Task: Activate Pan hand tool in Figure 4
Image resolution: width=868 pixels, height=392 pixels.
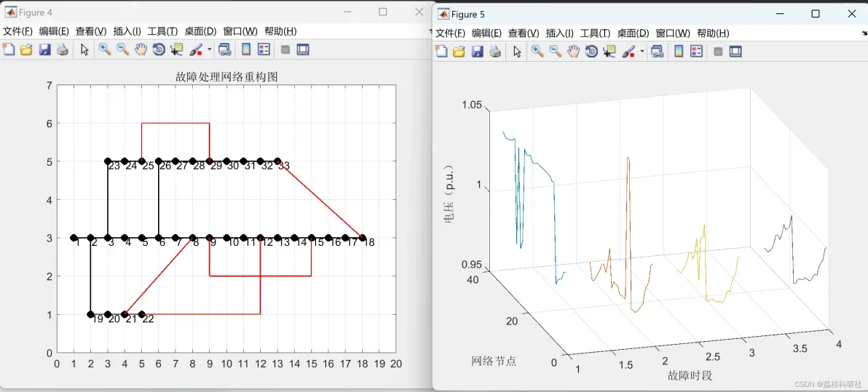Action: click(141, 49)
